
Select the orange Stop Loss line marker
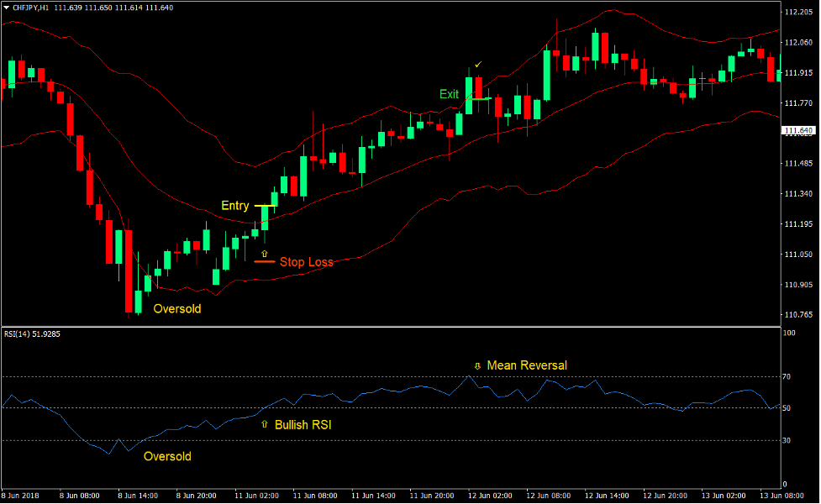(264, 261)
